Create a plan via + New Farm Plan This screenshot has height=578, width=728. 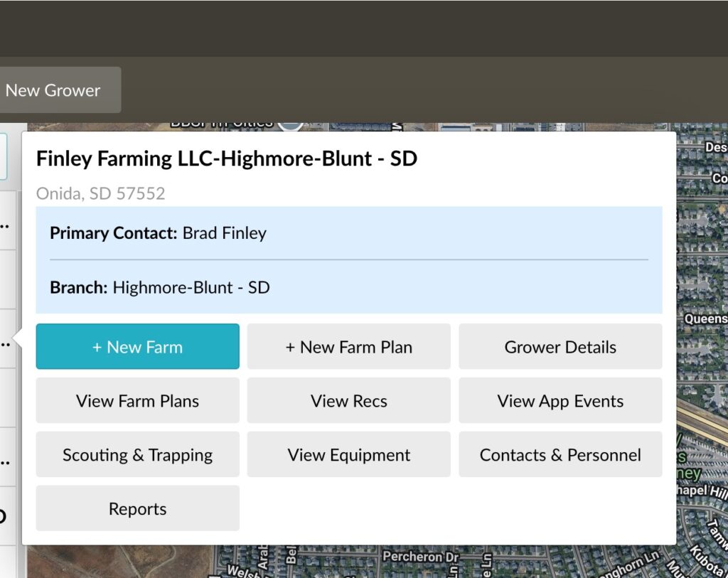348,347
